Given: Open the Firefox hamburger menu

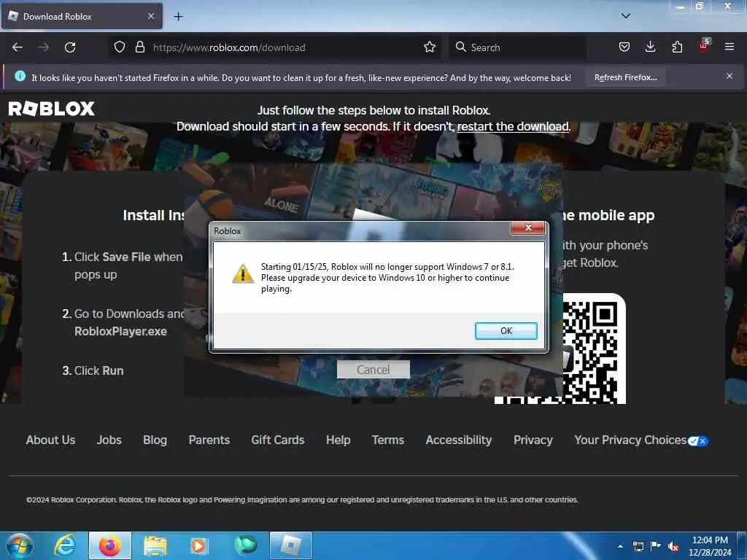Looking at the screenshot, I should (x=729, y=47).
